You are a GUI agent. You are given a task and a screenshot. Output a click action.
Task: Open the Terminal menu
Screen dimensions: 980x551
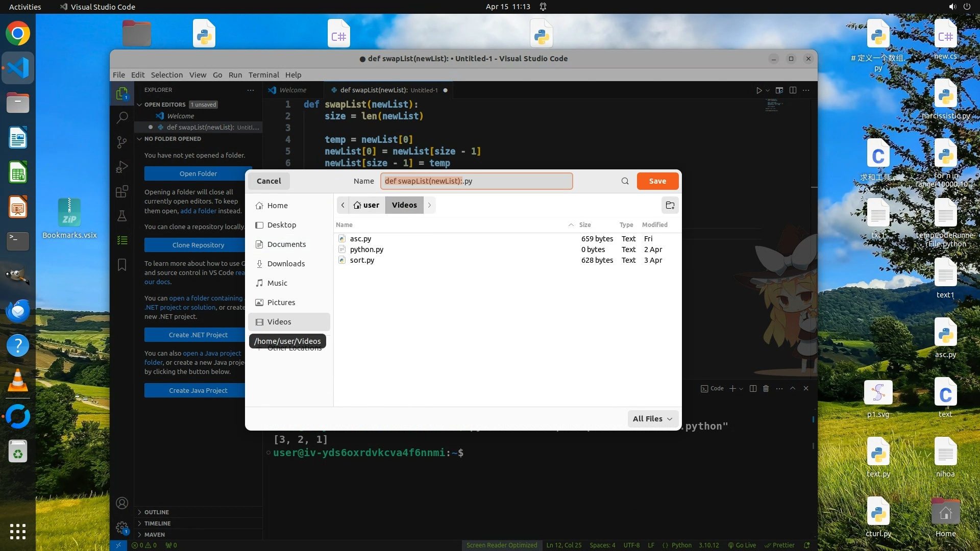263,74
